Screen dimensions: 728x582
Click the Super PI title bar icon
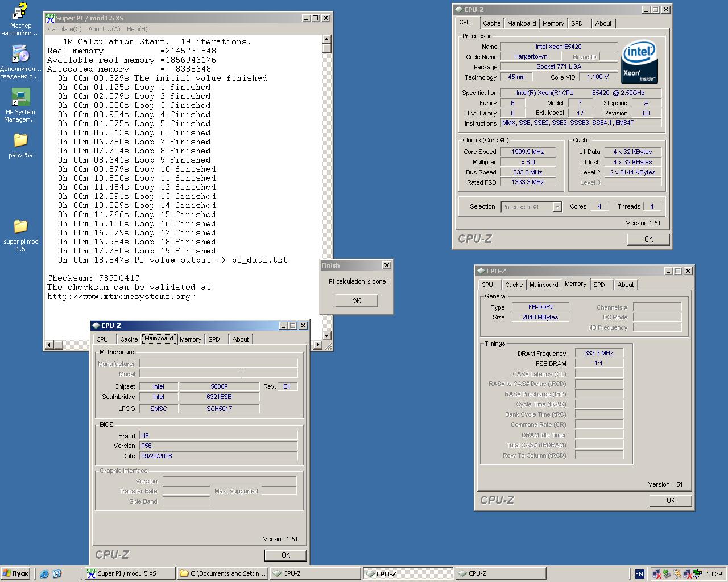(50, 18)
